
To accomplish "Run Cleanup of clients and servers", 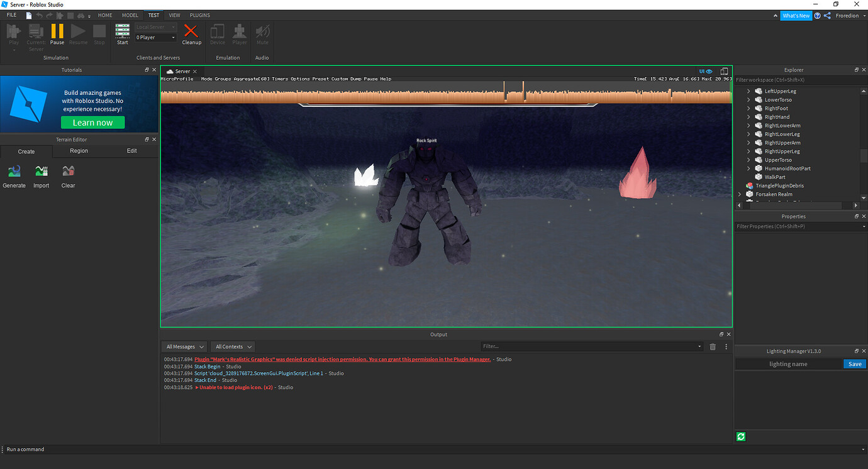I will 191,35.
